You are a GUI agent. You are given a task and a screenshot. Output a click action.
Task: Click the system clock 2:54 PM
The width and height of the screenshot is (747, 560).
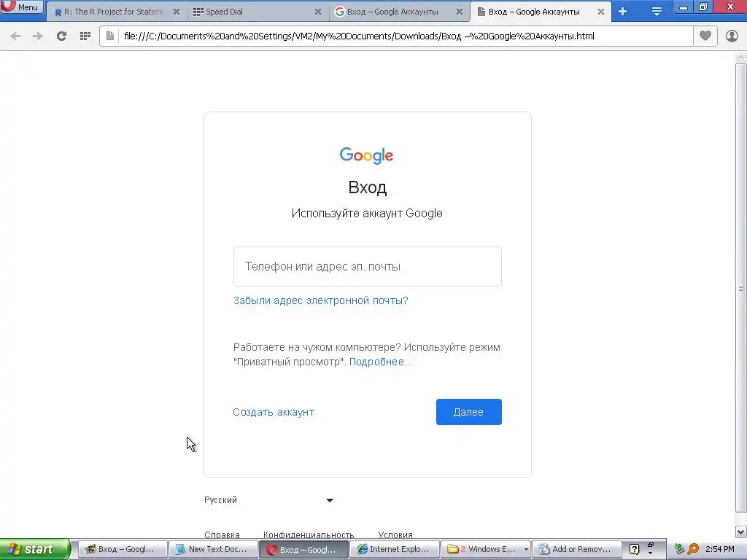[x=720, y=549]
